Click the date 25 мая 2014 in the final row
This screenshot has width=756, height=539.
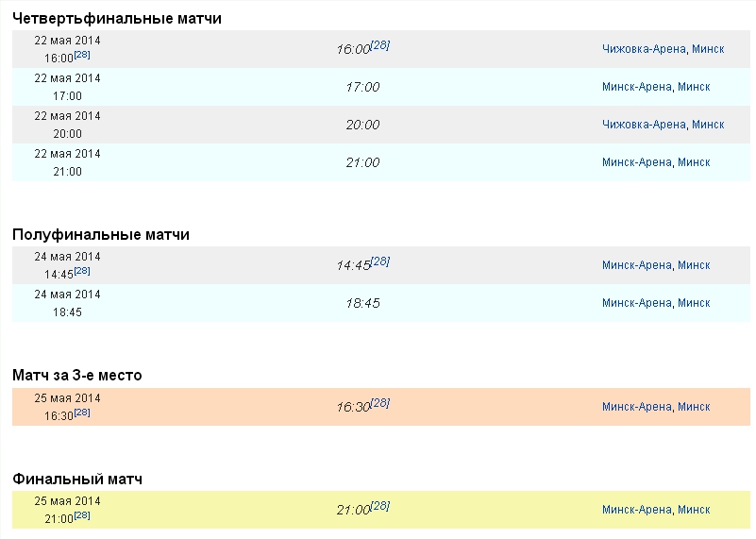[68, 501]
